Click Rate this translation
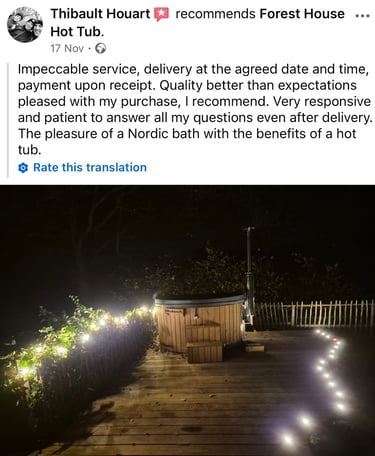Image resolution: width=375 pixels, height=456 pixels. click(90, 167)
